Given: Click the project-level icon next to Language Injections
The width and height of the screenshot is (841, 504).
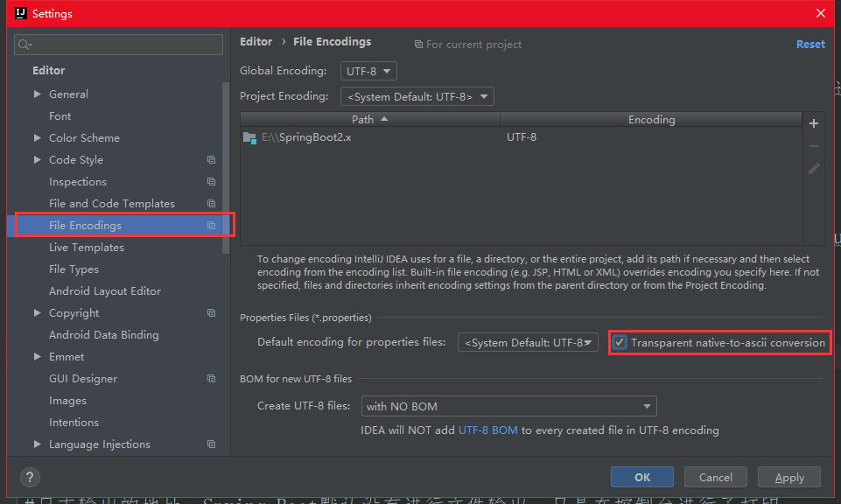Looking at the screenshot, I should coord(211,444).
